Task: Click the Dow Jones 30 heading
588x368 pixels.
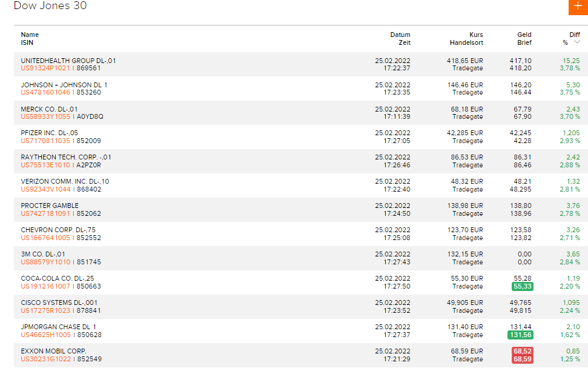Action: point(50,6)
